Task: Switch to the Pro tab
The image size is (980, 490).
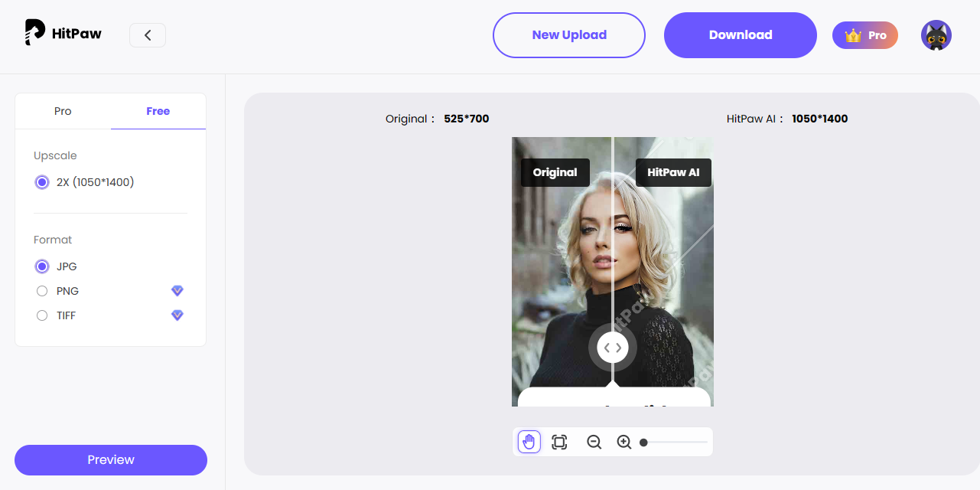Action: point(63,111)
